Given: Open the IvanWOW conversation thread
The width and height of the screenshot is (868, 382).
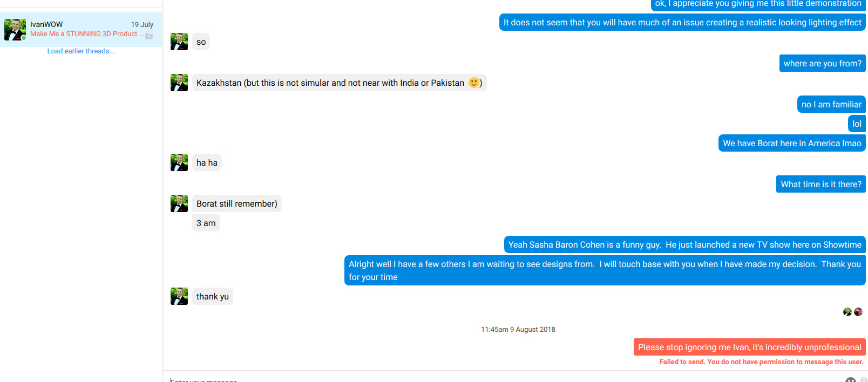Looking at the screenshot, I should [81, 30].
